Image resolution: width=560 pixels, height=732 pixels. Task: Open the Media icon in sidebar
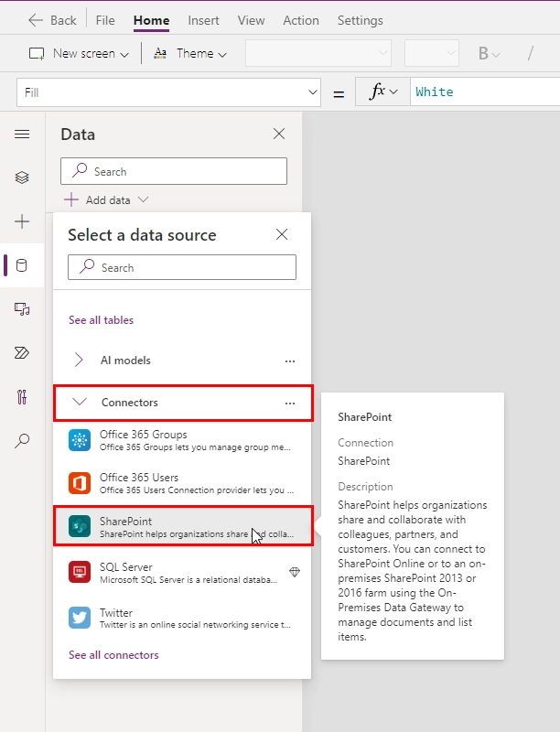coord(22,309)
